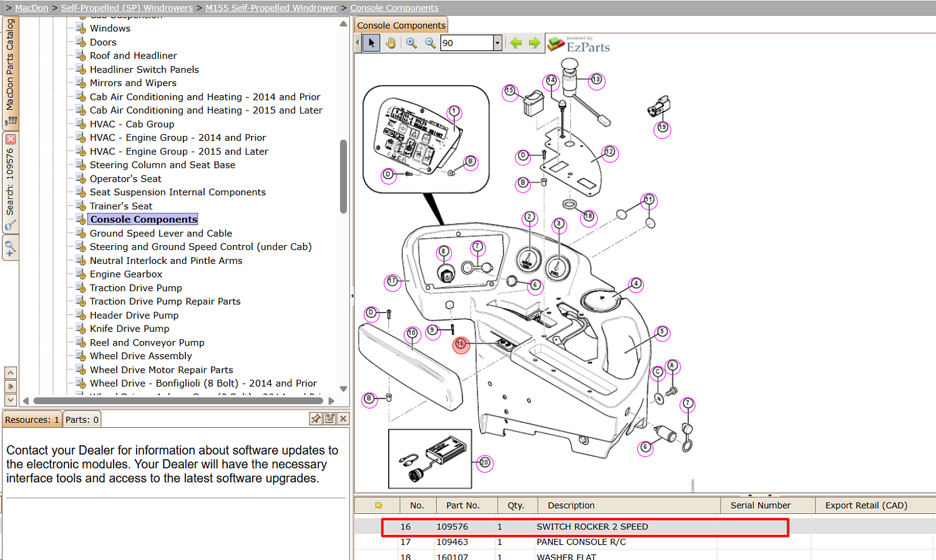
Task: Zoom out of the diagram
Action: [431, 43]
